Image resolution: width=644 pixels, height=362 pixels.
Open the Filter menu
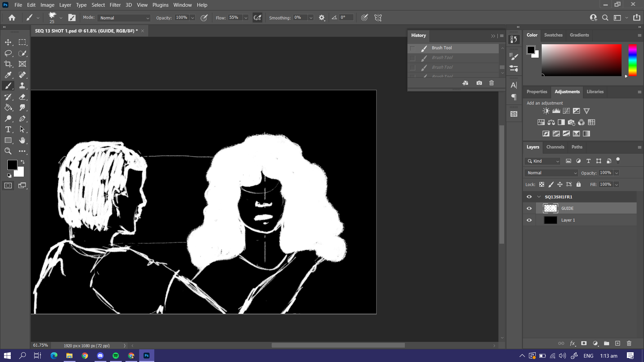pyautogui.click(x=115, y=5)
